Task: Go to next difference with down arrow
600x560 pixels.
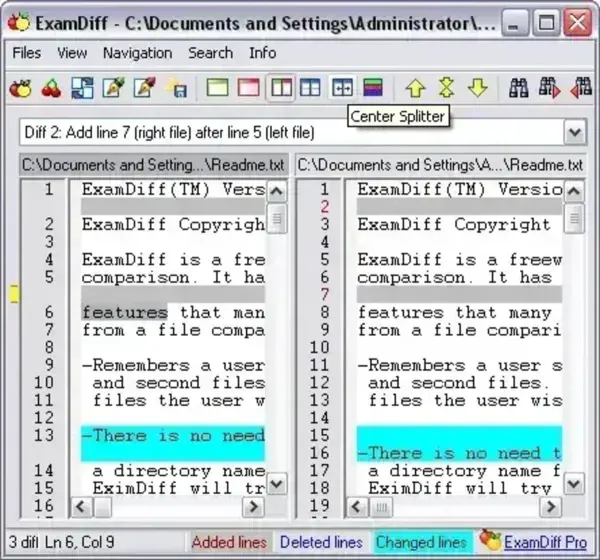Action: tap(478, 88)
